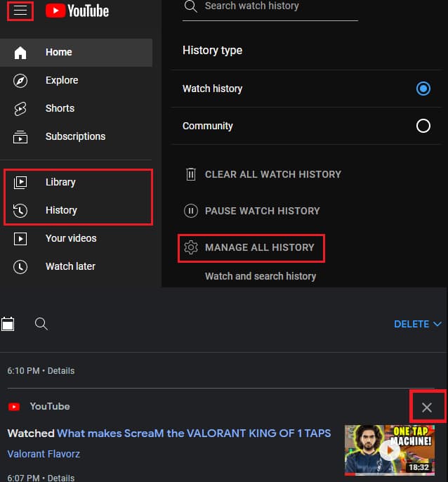Go to Home in sidebar

77,52
